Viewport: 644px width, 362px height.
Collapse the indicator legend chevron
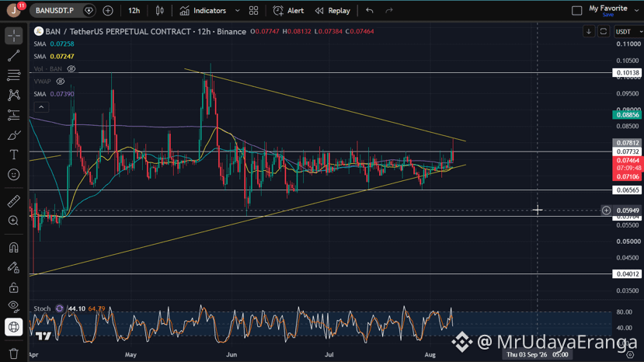point(41,107)
